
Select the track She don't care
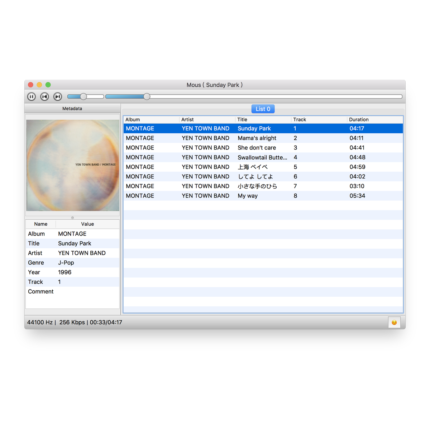coord(263,148)
